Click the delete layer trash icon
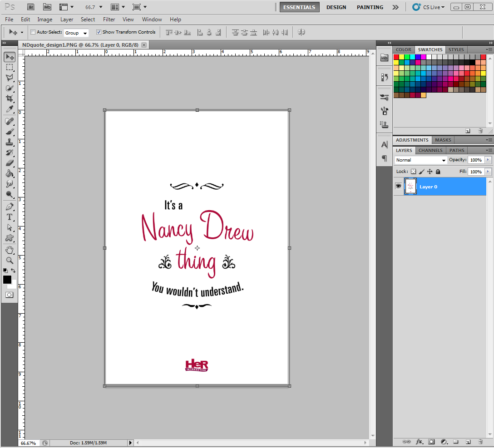Screen dimensions: 494x448 point(480,441)
